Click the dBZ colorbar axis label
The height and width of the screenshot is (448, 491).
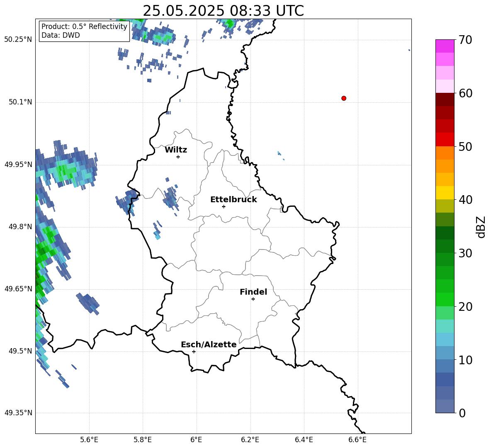481,227
